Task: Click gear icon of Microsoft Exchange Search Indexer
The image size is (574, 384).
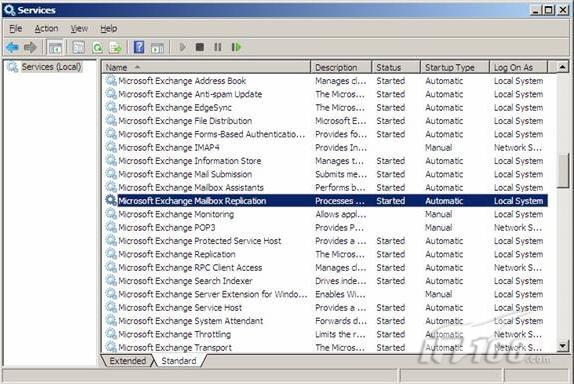Action: [111, 281]
